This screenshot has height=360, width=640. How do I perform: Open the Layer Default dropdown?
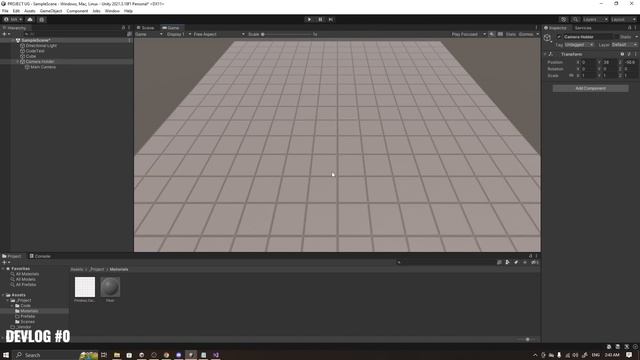pyautogui.click(x=624, y=44)
